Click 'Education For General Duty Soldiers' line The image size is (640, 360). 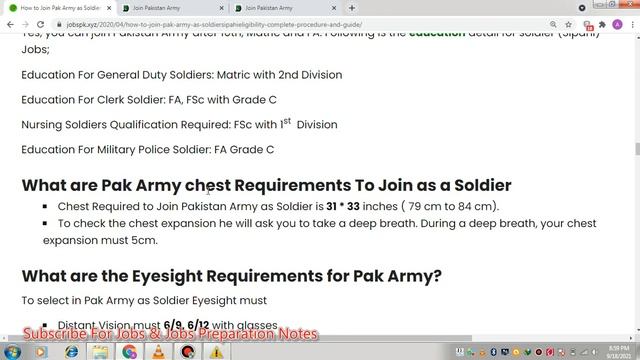tap(182, 75)
